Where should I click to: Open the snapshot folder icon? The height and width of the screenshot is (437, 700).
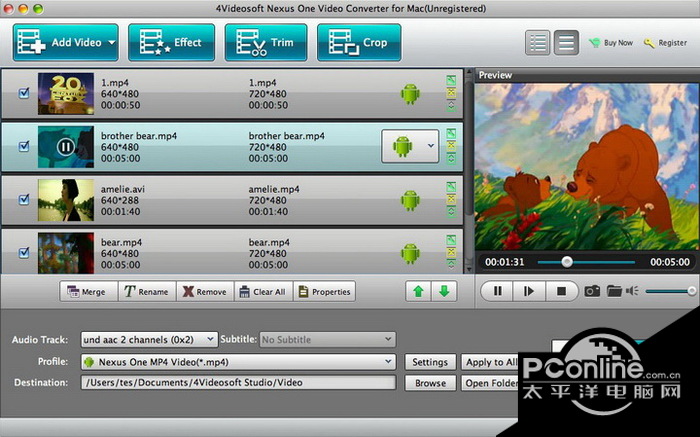[614, 291]
